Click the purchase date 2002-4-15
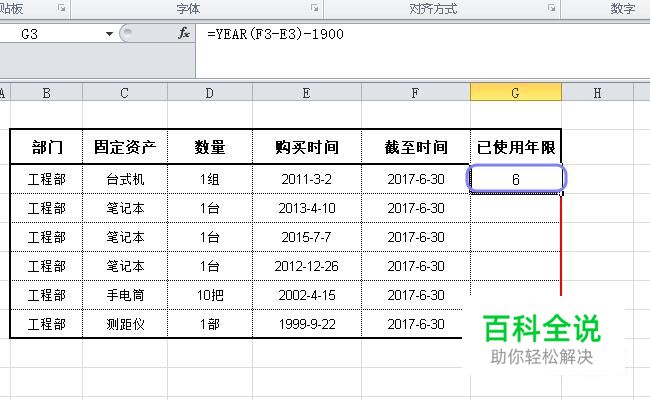 (307, 295)
